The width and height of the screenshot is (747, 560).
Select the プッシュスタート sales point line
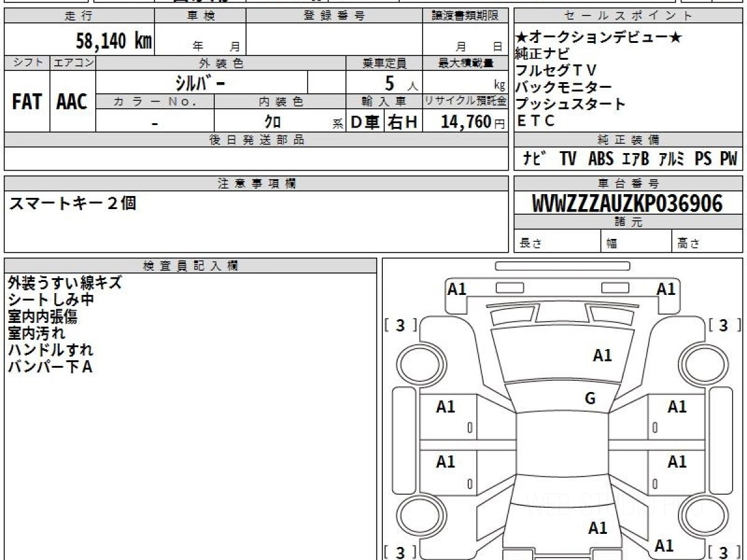pyautogui.click(x=571, y=104)
